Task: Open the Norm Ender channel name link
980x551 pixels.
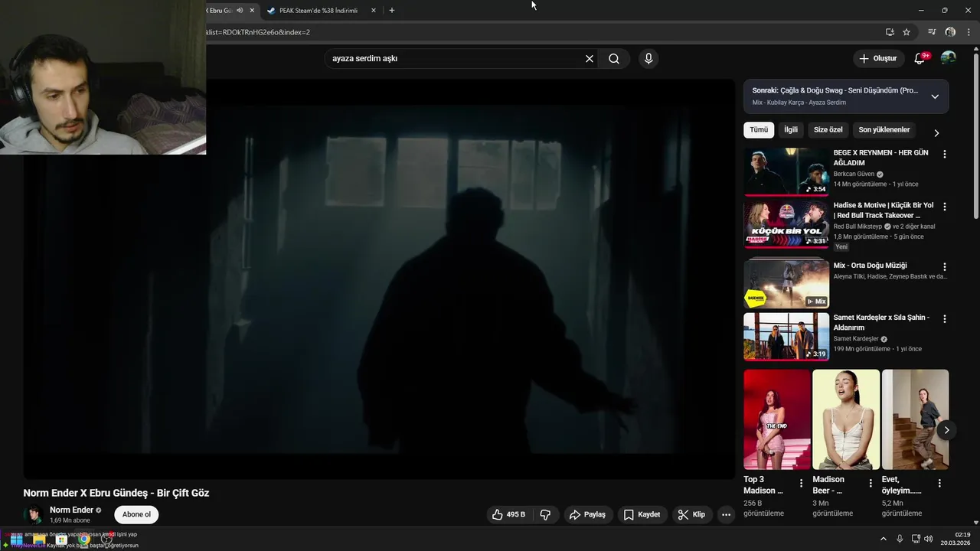Action: (x=71, y=510)
